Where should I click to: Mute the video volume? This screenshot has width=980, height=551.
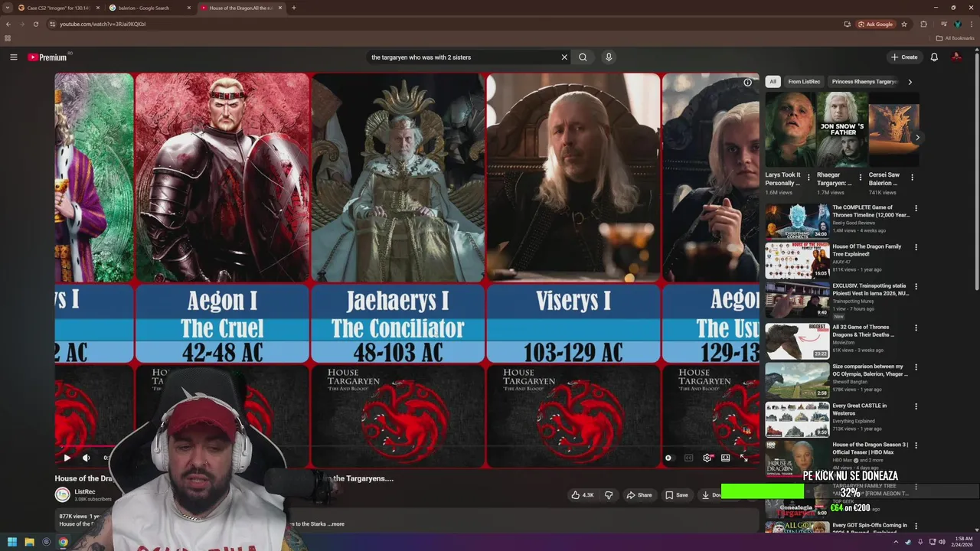(x=86, y=458)
